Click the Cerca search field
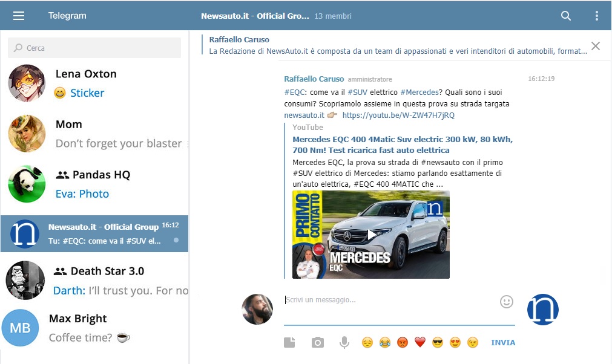612x364 pixels. click(94, 48)
